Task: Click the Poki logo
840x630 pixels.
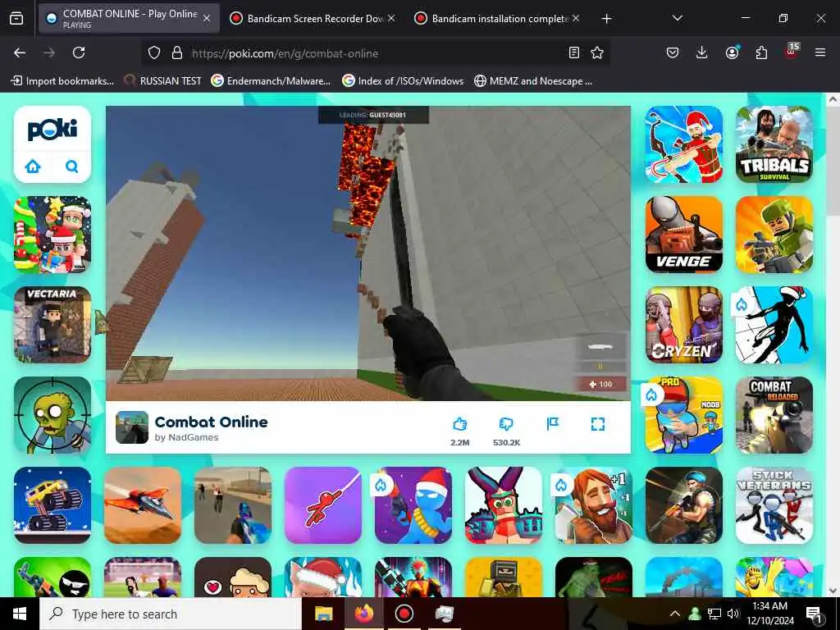Action: 52,130
